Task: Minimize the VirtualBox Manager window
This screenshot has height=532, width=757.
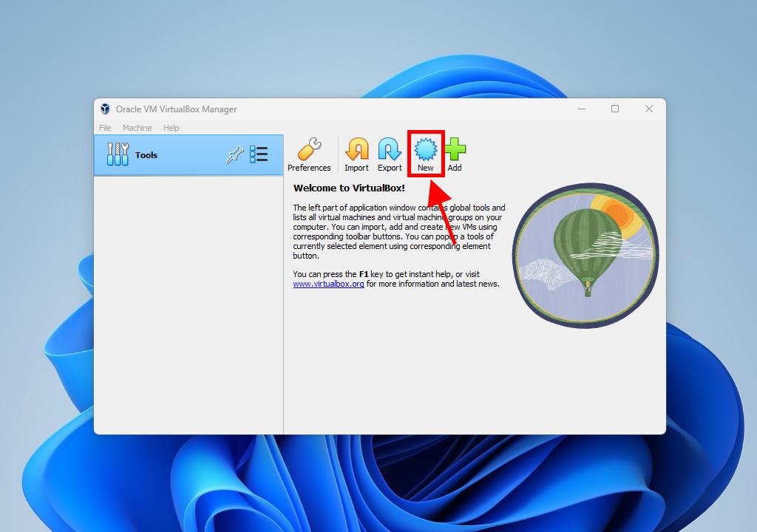Action: 582,109
